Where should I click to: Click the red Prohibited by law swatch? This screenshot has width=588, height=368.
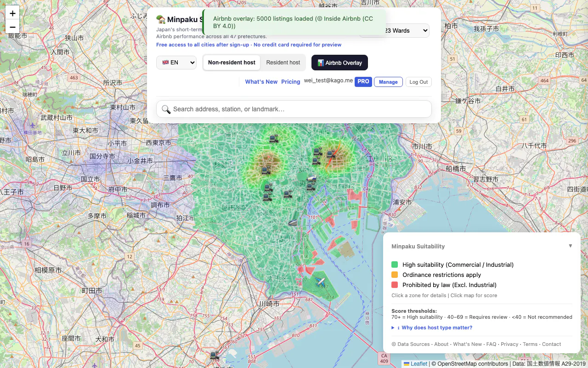pos(395,285)
